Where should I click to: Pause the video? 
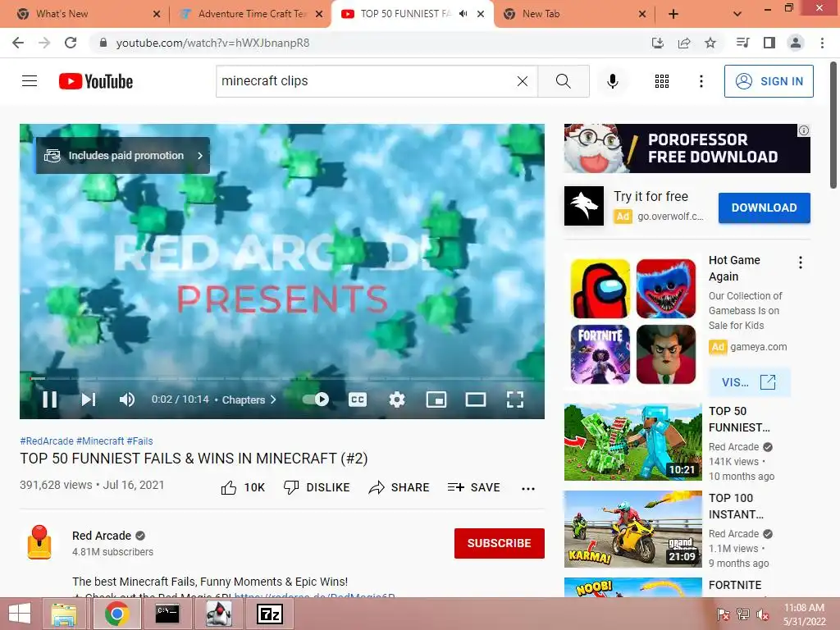tap(50, 399)
